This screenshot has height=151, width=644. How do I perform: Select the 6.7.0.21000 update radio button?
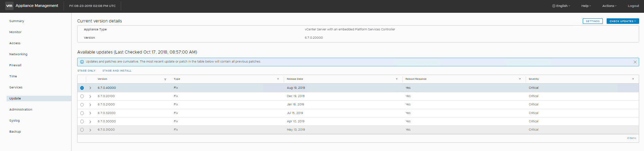click(82, 105)
